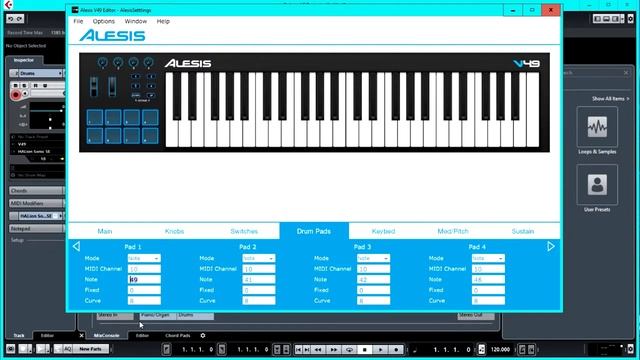640x360 pixels.
Task: Click drum pad 6 on the keyboard image
Action: [x=113, y=136]
